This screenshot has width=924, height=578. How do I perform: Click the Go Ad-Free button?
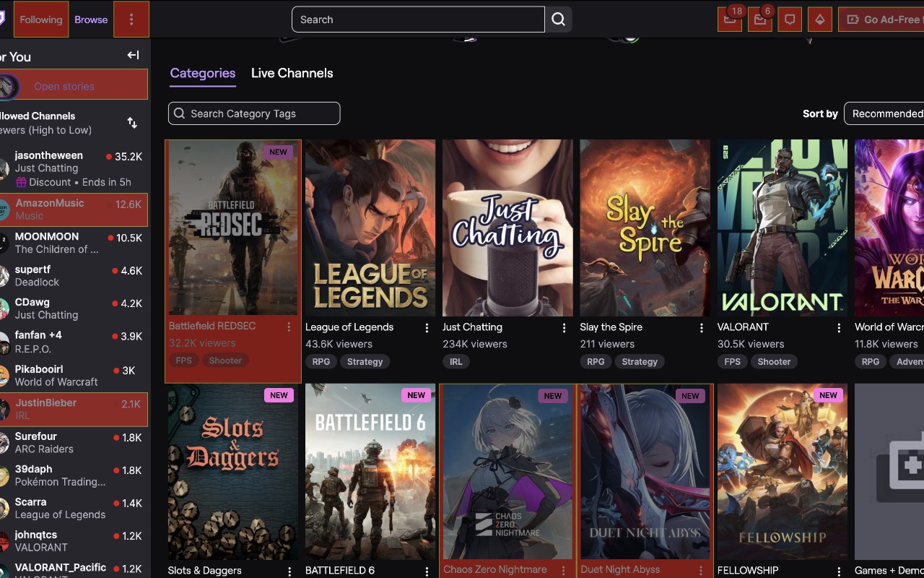coord(881,20)
